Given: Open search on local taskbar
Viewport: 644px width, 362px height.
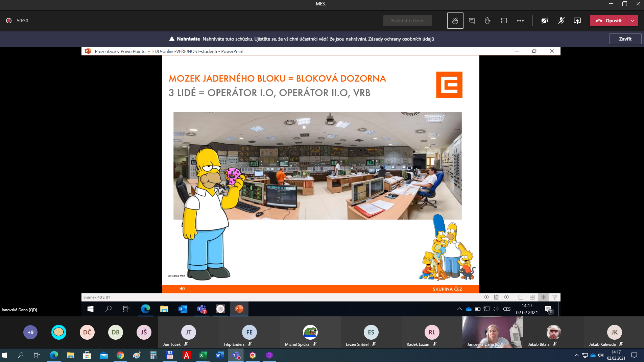Looking at the screenshot, I should 21,355.
